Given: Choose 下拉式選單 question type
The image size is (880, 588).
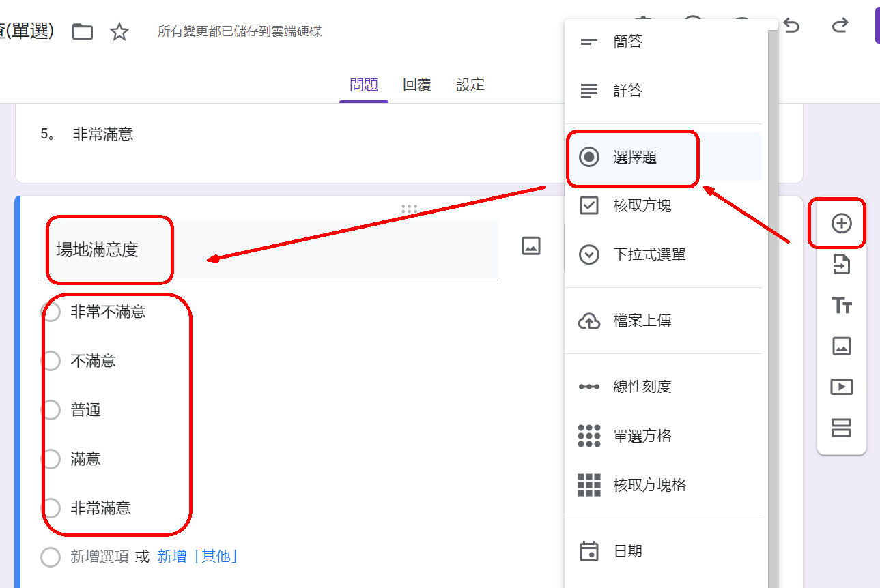Looking at the screenshot, I should click(649, 255).
